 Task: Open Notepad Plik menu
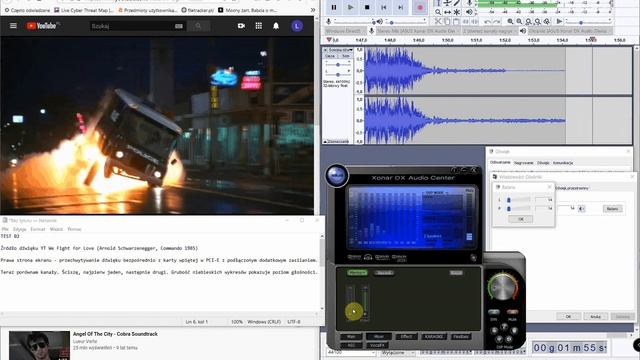[x=5, y=229]
